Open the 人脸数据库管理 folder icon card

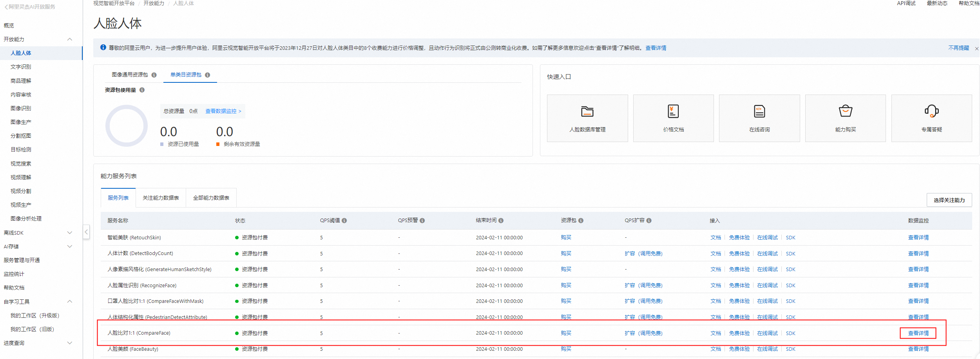point(587,118)
